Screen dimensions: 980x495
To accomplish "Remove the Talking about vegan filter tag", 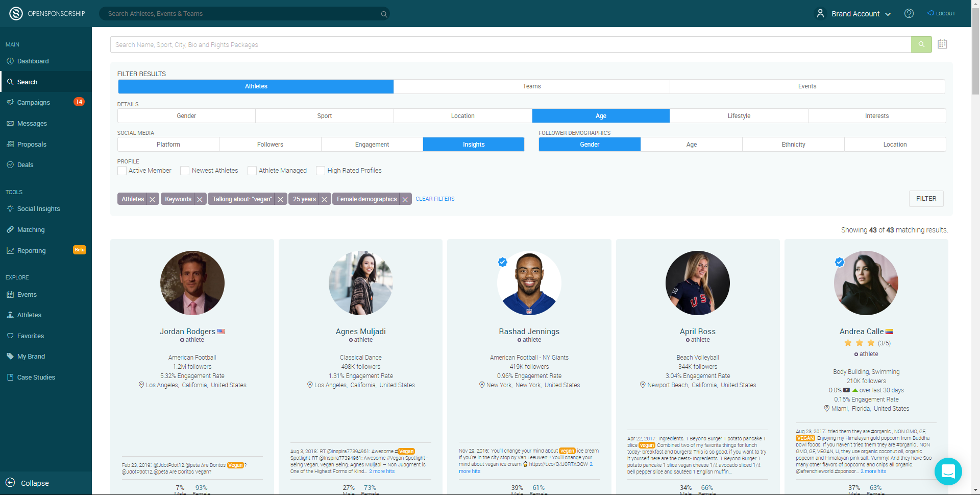I will click(280, 199).
